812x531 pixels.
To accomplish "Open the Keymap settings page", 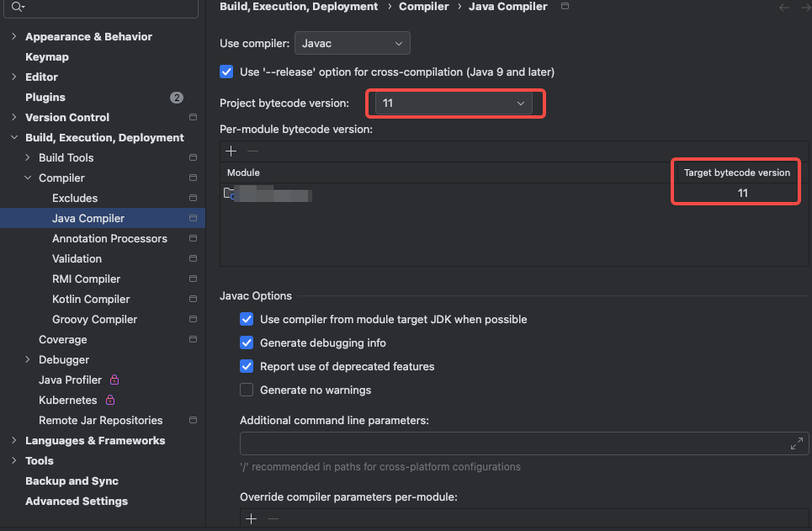I will (47, 56).
